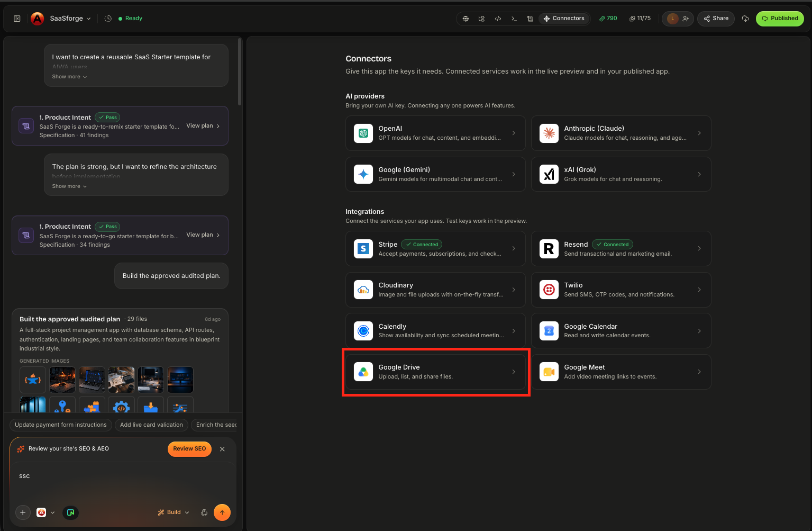Image resolution: width=812 pixels, height=531 pixels.
Task: Open the Stripe integration card
Action: coord(435,249)
